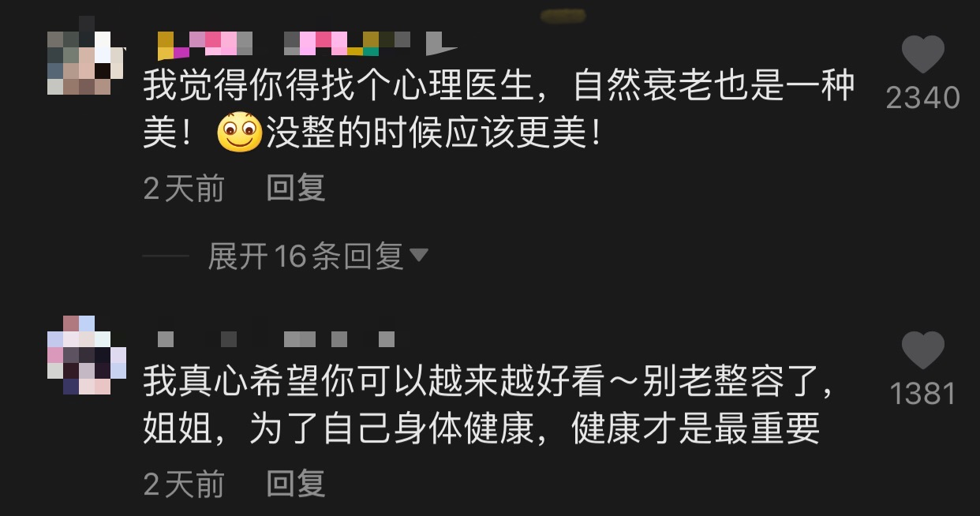
Task: Open the second commenter's username
Action: [x=276, y=339]
